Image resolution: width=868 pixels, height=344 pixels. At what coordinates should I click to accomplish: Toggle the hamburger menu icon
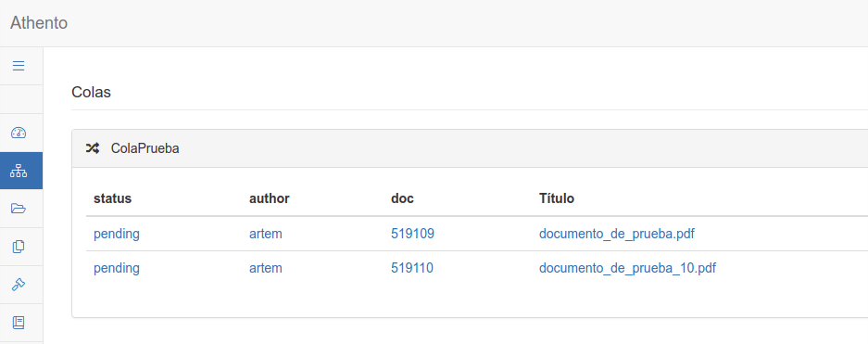point(19,66)
